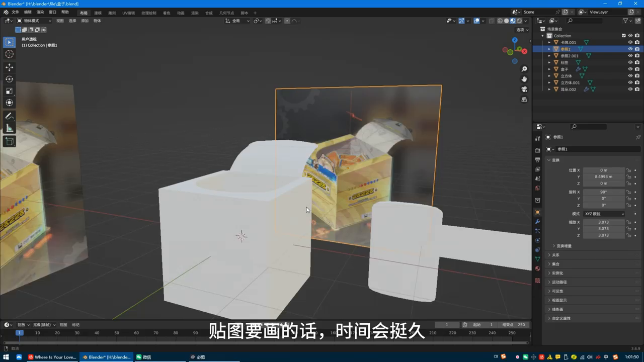Hide the 盒子 object with eye icon
Viewport: 644px width, 362px height.
pyautogui.click(x=630, y=69)
